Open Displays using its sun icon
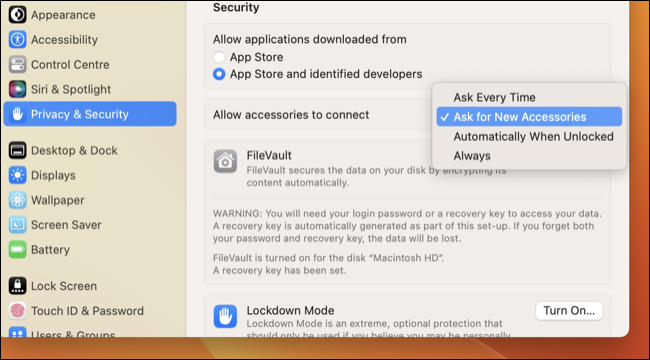 pyautogui.click(x=17, y=175)
